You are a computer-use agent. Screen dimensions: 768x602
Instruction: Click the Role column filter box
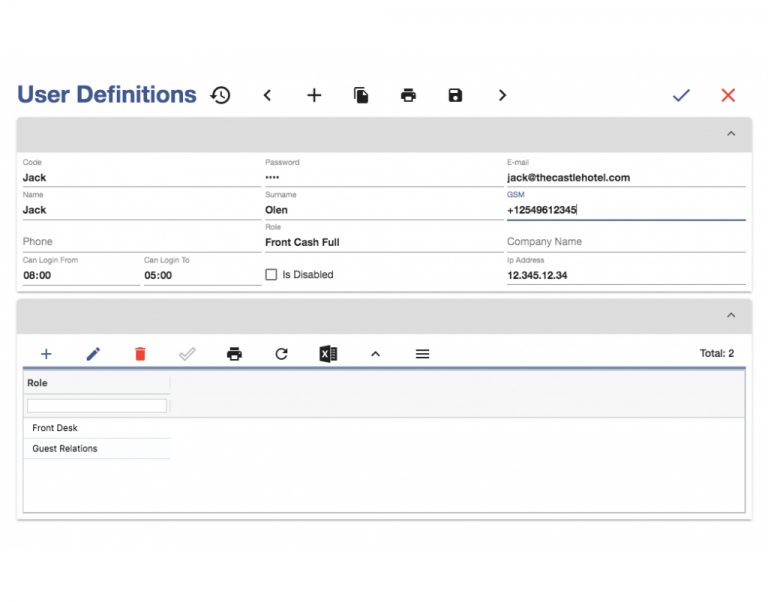point(97,406)
